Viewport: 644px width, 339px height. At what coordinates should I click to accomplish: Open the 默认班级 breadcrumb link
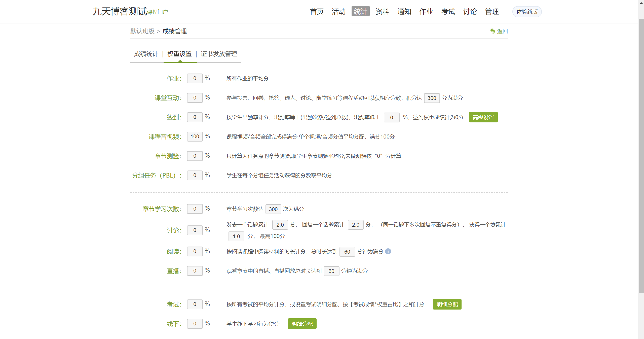click(142, 31)
